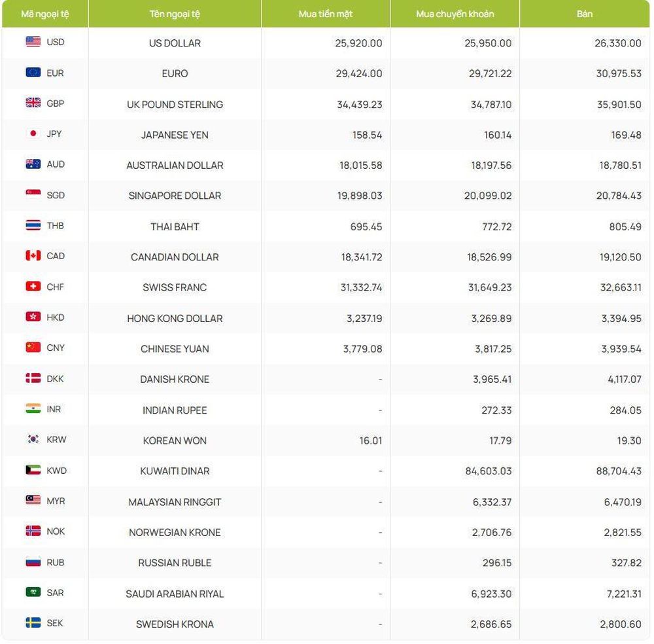
Task: Select the UK flag beside GBP
Action: (x=33, y=103)
